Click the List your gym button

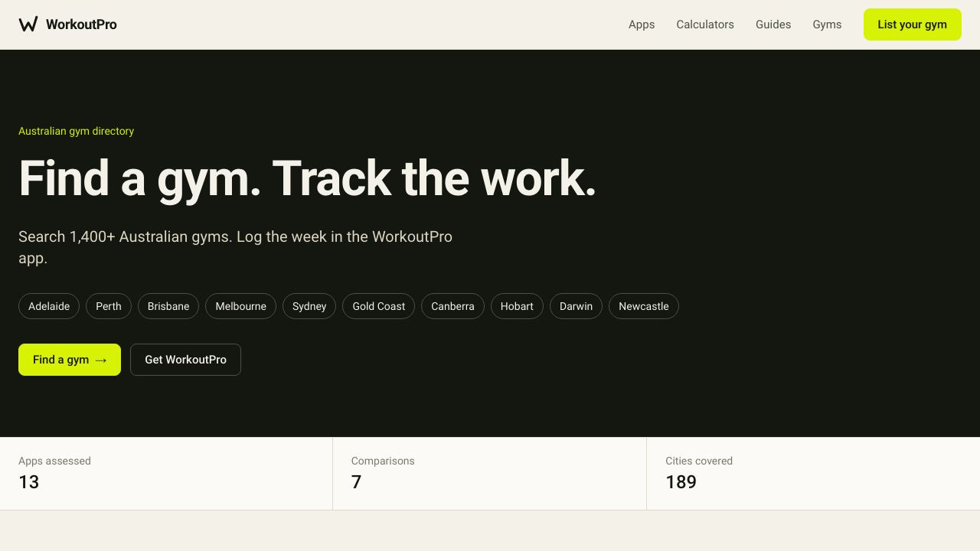[x=913, y=24]
